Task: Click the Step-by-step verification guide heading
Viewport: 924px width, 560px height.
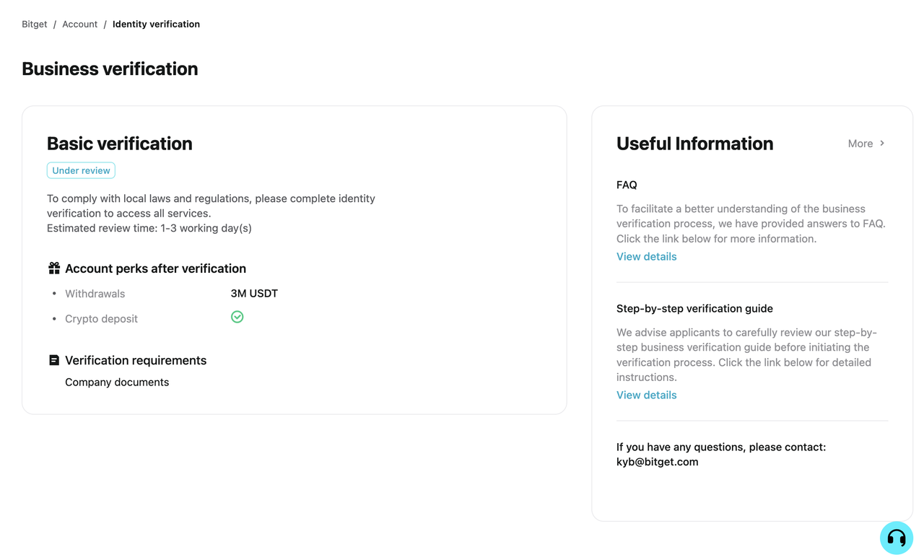Action: (694, 308)
